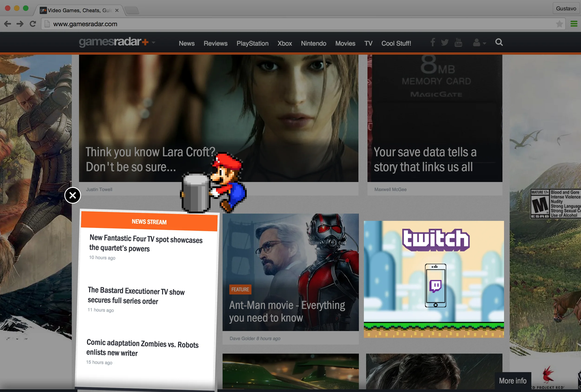The image size is (581, 392).
Task: Open the Xbox section
Action: (x=285, y=43)
